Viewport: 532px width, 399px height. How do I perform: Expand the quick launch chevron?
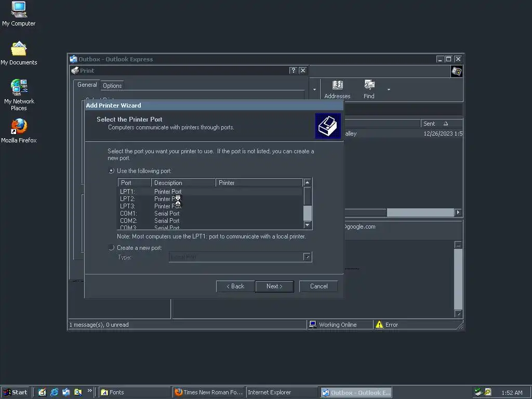(x=89, y=391)
